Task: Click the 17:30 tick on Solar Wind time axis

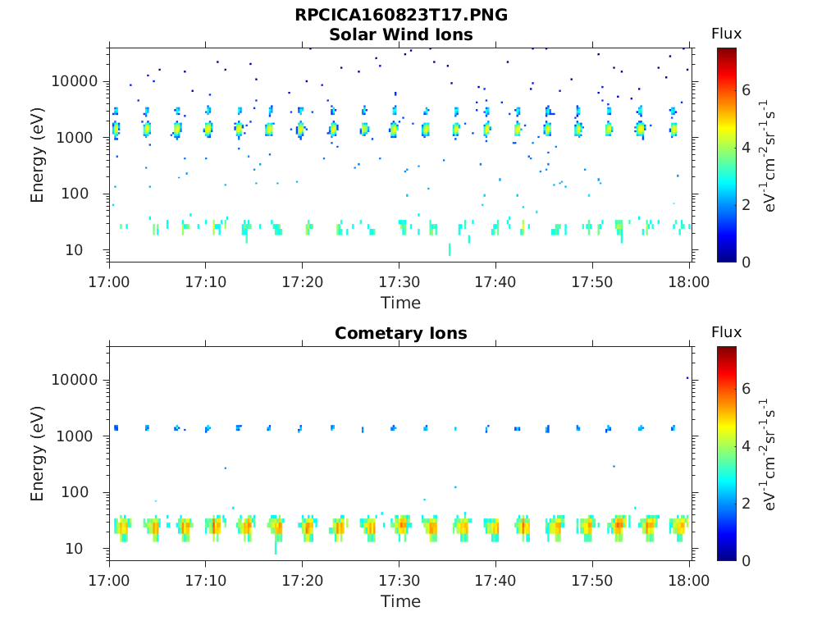Action: [x=399, y=281]
